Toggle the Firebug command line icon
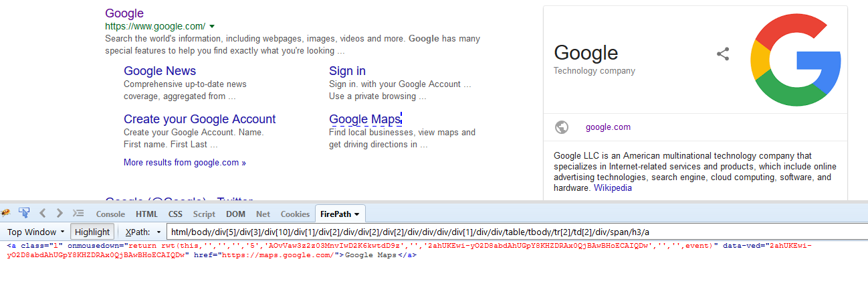Screen dimensions: 868x298 (78, 214)
